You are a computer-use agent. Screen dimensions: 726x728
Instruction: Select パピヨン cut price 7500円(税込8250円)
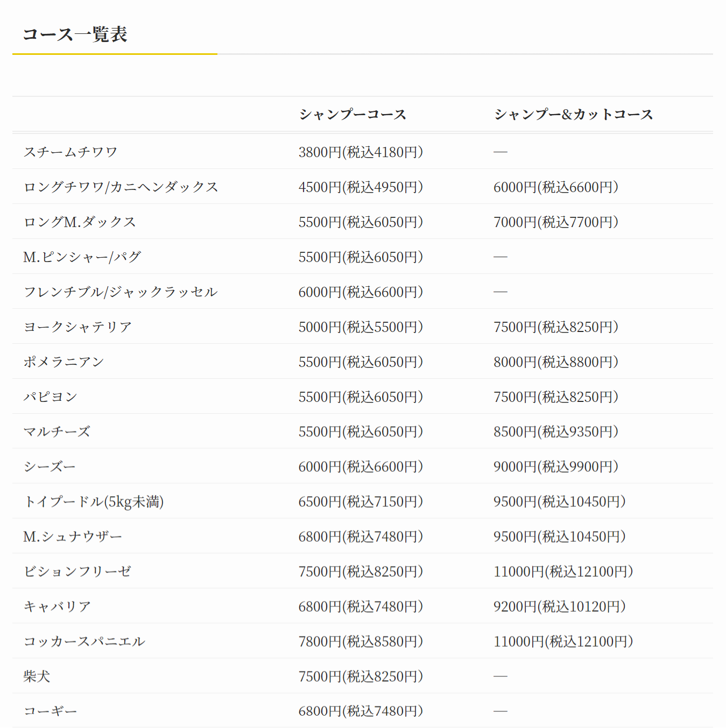pos(556,397)
